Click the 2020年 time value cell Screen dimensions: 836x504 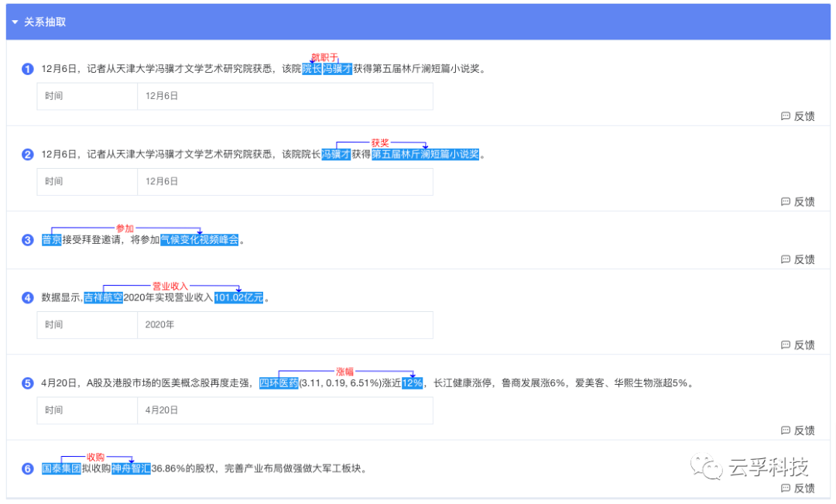coord(285,325)
